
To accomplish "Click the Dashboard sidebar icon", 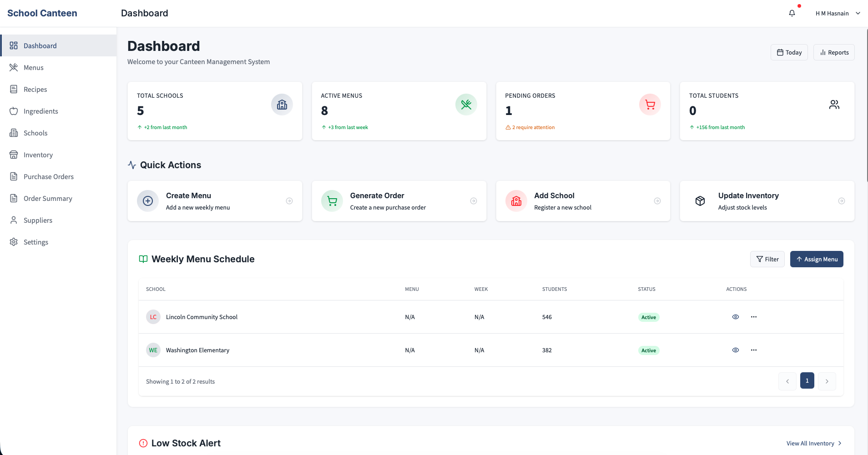I will tap(14, 45).
